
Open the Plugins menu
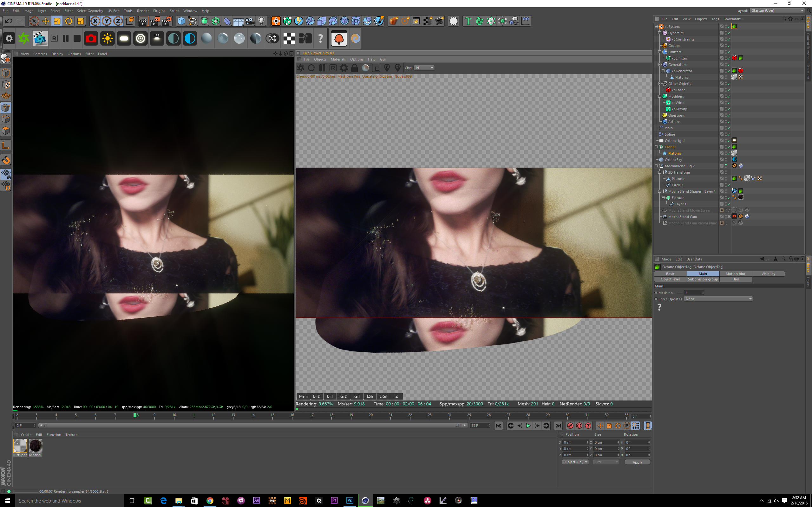(x=159, y=11)
